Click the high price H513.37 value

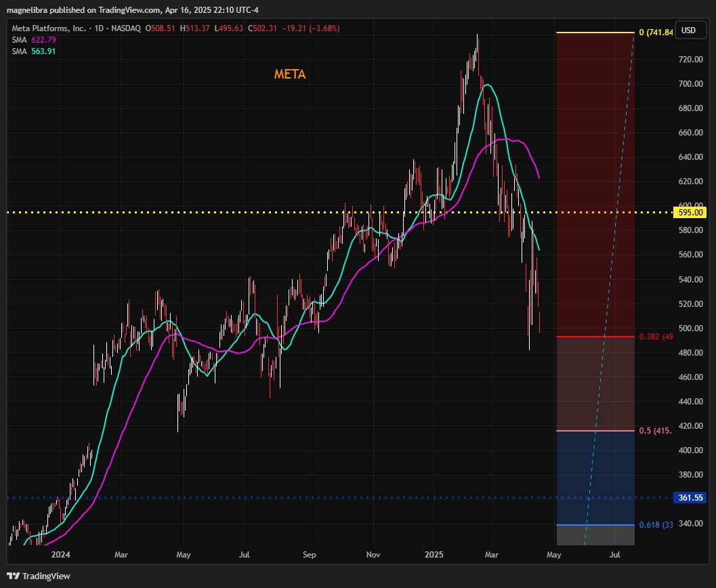195,28
